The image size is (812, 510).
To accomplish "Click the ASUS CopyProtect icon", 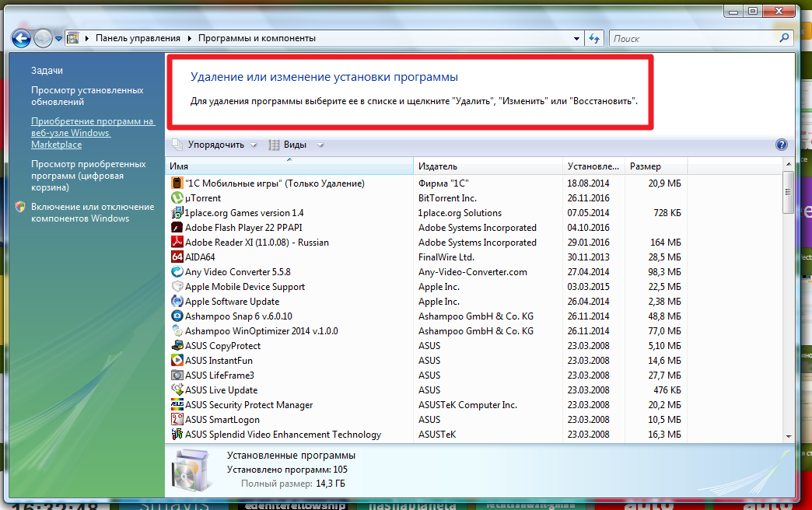I will (177, 345).
